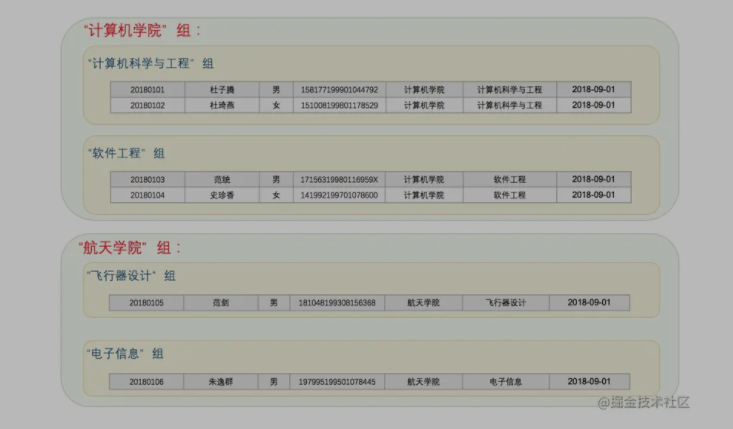Viewport: 733px width, 429px height.
Task: Click student number cell 20180105
Action: (146, 303)
